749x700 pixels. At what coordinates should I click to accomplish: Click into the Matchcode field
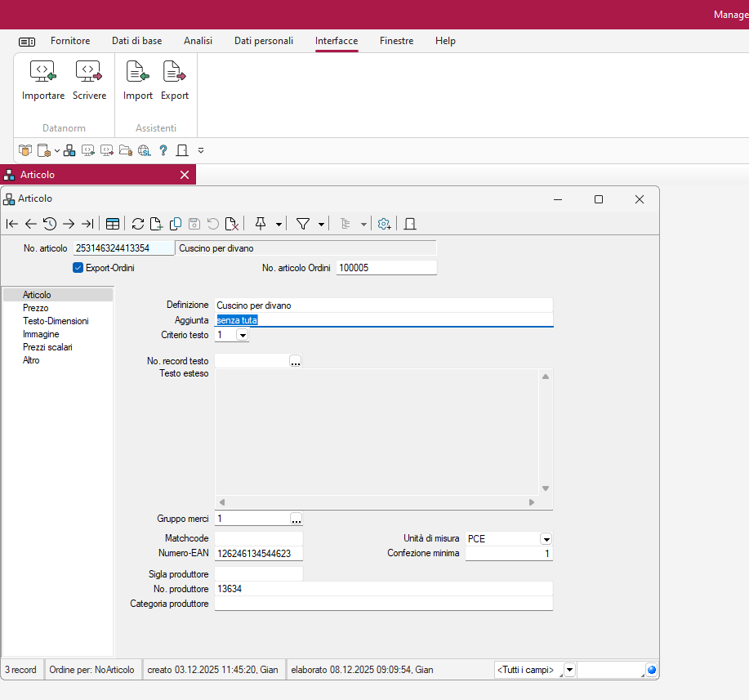[258, 538]
